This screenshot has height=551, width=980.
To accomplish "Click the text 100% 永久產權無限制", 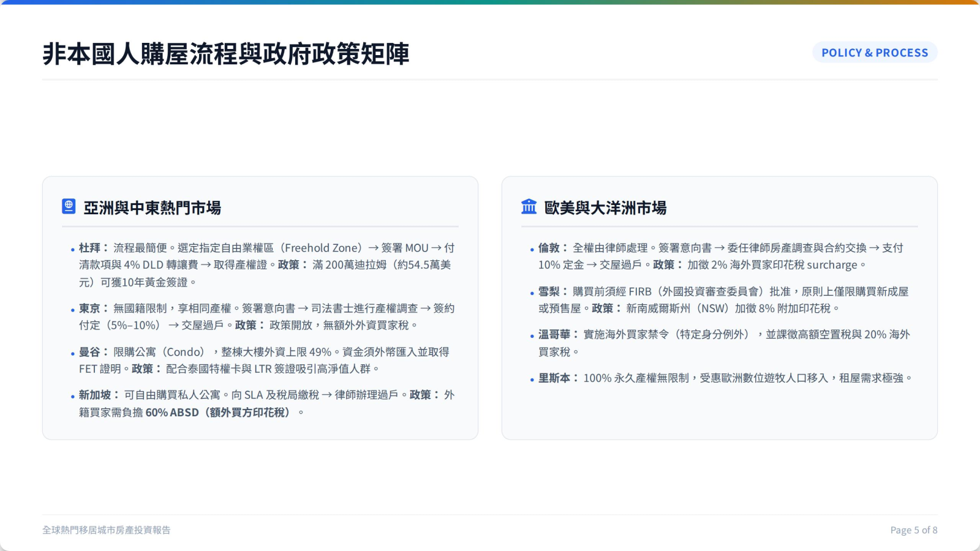I will [636, 378].
